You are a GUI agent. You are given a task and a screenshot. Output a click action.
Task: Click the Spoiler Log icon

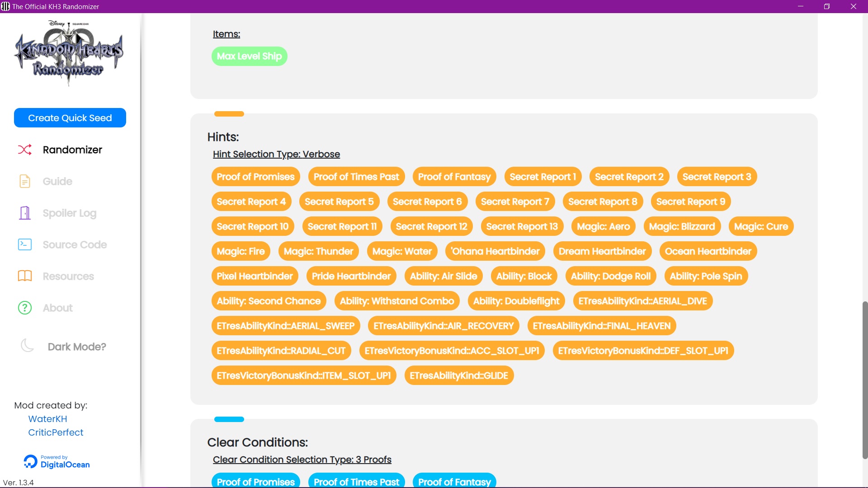point(25,213)
